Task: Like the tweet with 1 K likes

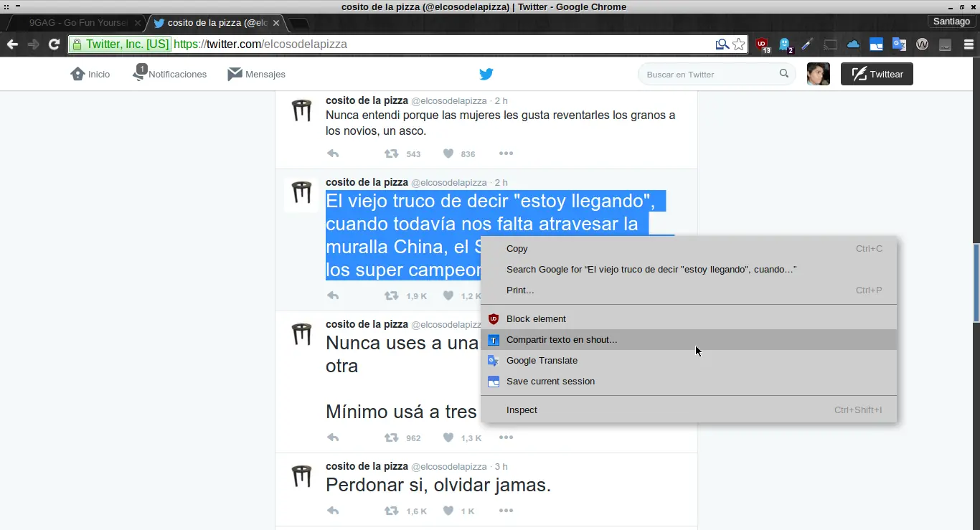Action: tap(448, 511)
